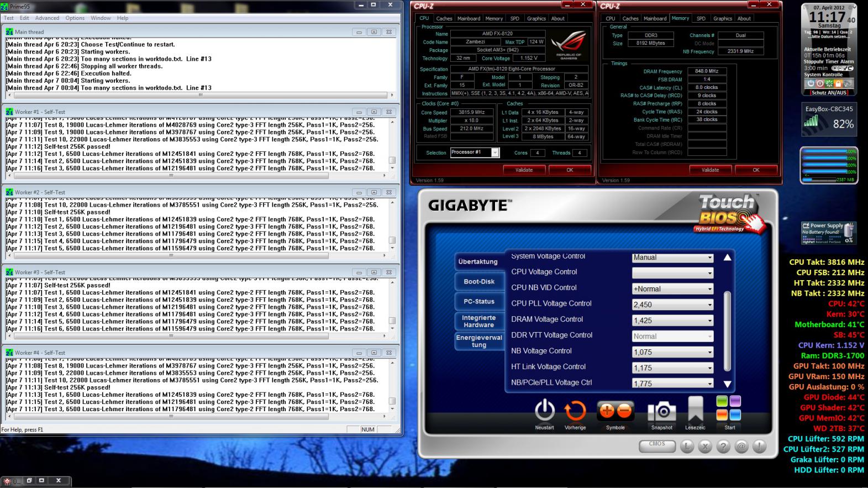Viewport: 868px width, 488px height.
Task: Click OK in the left CPU-Z window
Action: point(570,170)
